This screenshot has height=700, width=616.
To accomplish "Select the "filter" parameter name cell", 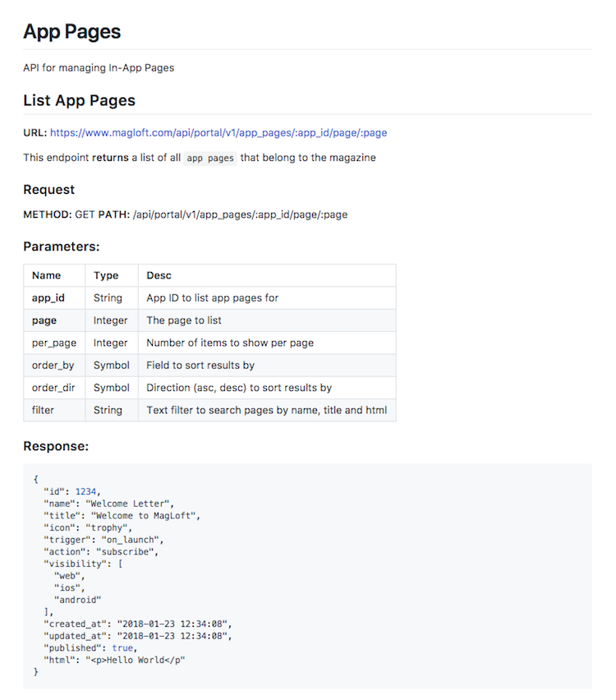I will [x=43, y=410].
